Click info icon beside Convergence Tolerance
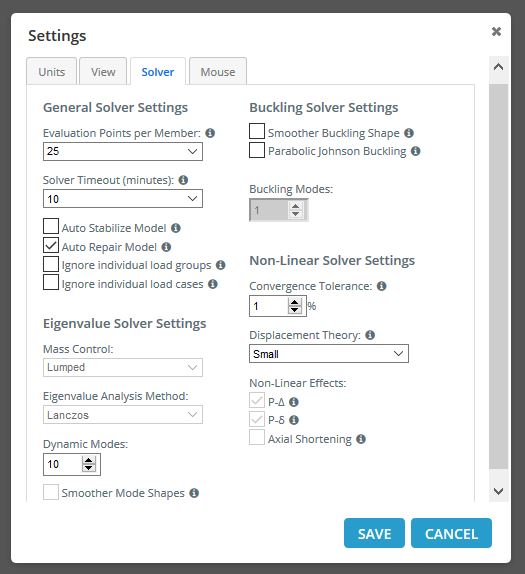This screenshot has width=525, height=574. click(381, 286)
